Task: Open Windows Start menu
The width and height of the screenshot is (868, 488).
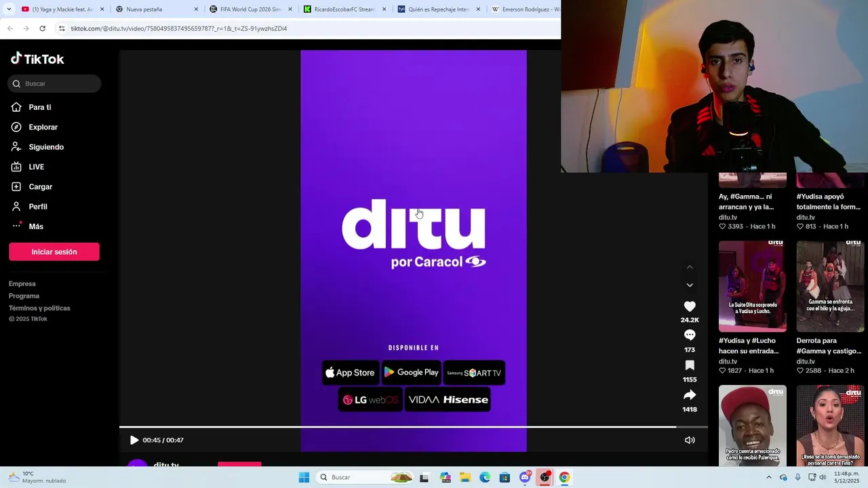Action: coord(304,477)
